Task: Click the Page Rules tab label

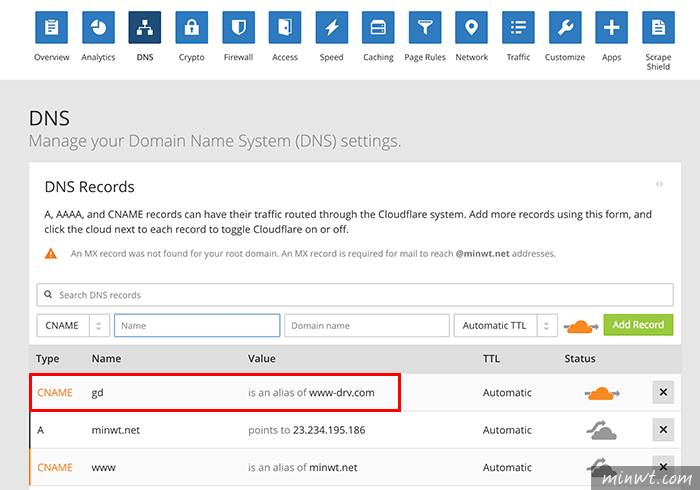Action: [x=425, y=57]
